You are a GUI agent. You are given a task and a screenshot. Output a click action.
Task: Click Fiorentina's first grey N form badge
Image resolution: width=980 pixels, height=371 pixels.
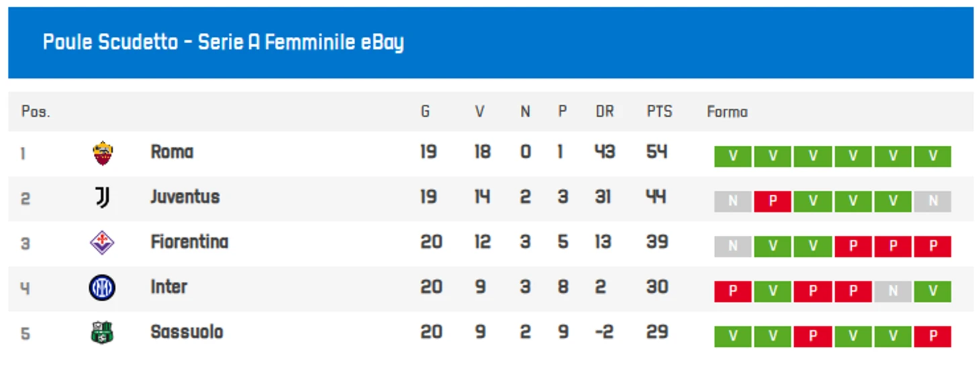(x=733, y=247)
